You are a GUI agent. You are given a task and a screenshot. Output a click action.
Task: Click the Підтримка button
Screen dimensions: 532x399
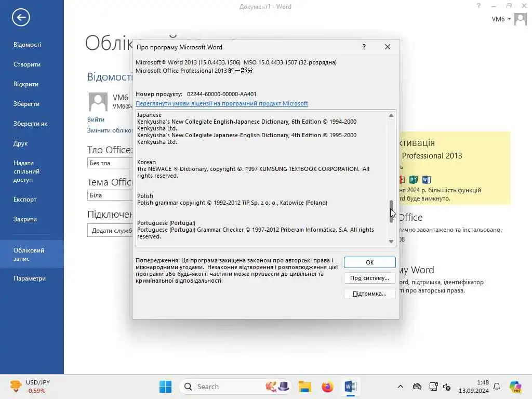[369, 294]
